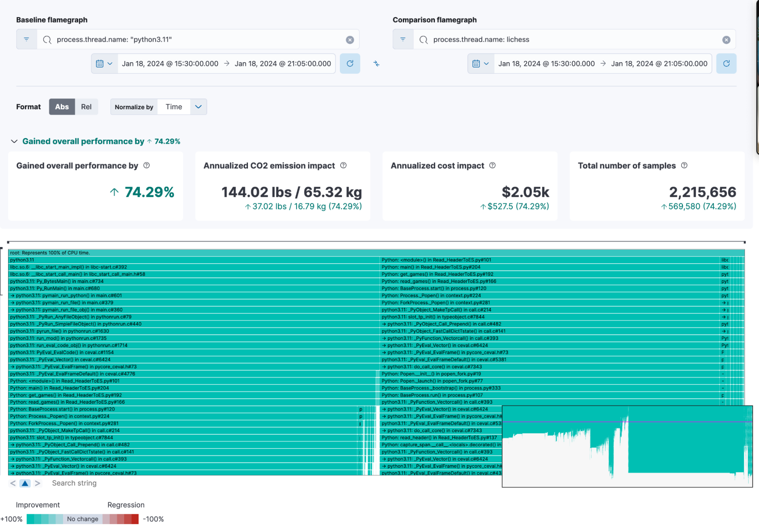Open comparison date quick-select calendar dropdown

[480, 64]
